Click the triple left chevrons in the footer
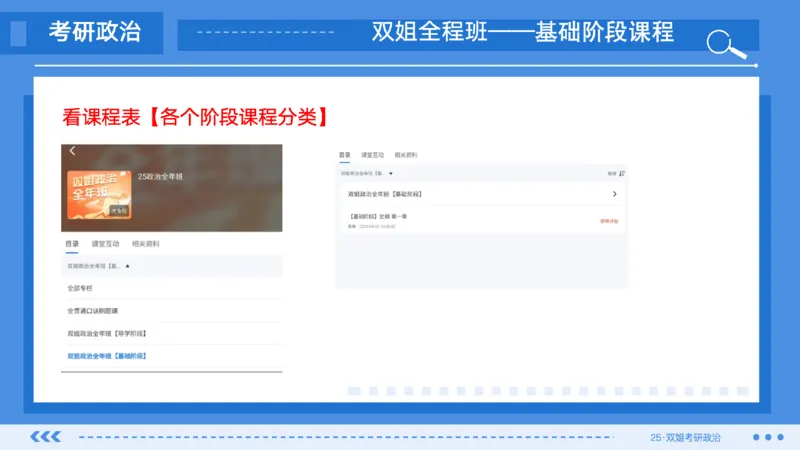This screenshot has height=450, width=800. 46,436
